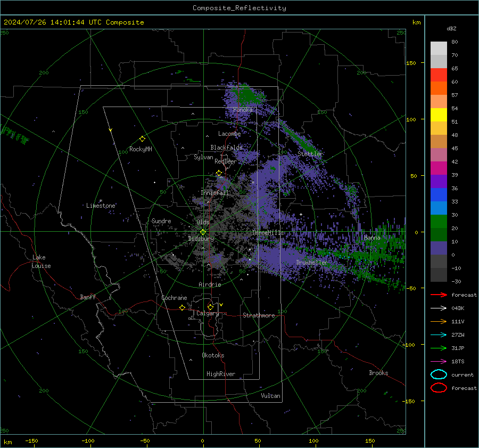This screenshot has width=479, height=448.
Task: Click the 'Okotoks' city label
Action: pyautogui.click(x=213, y=355)
